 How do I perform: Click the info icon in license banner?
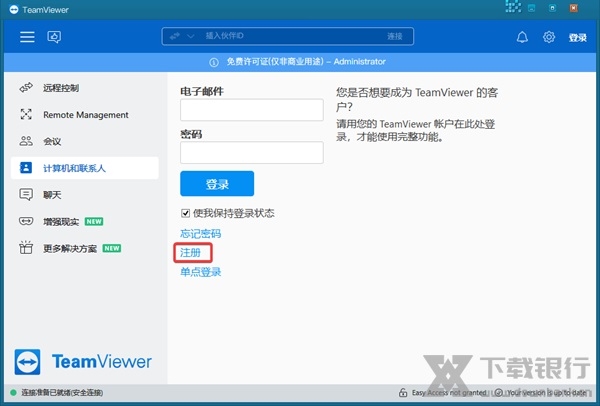(x=214, y=62)
